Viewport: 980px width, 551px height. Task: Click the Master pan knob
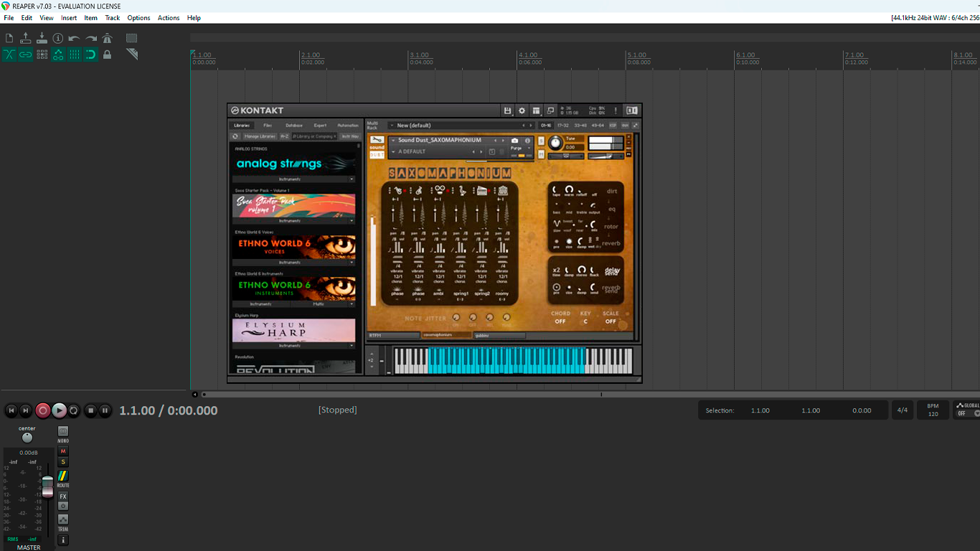tap(27, 438)
